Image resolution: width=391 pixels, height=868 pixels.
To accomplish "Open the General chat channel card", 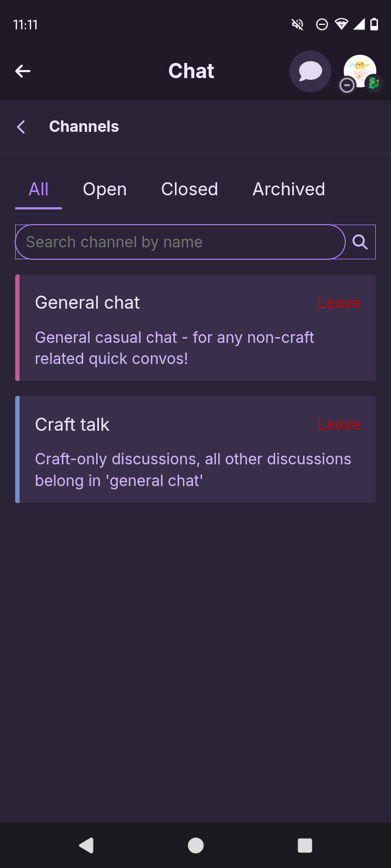I will pos(195,328).
